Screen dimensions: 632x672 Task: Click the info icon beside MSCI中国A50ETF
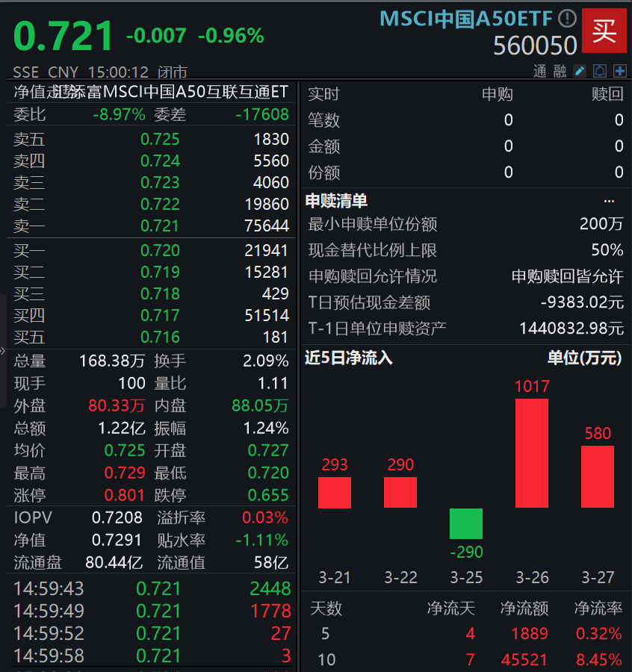567,19
